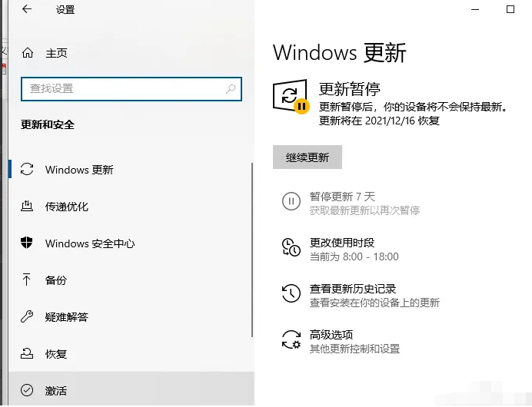Click the 激活 checkmark circle icon
Screen dimensions: 532x407
28,391
